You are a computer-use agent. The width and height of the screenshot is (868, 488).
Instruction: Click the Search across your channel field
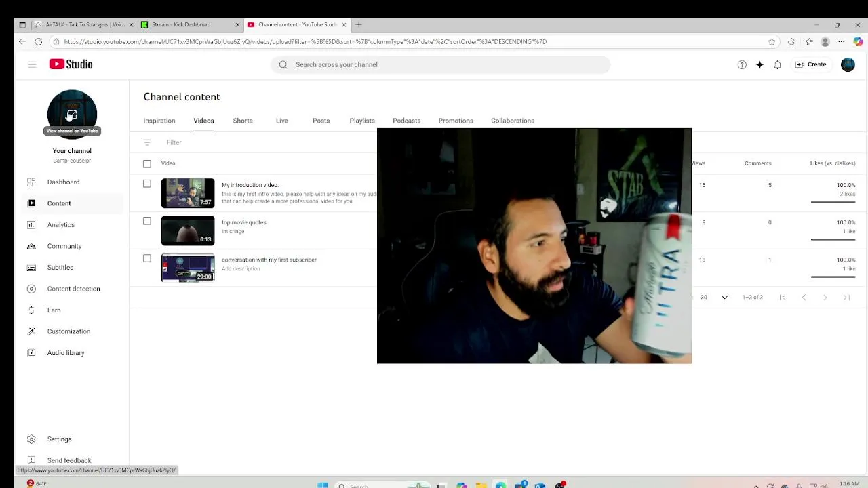click(441, 64)
